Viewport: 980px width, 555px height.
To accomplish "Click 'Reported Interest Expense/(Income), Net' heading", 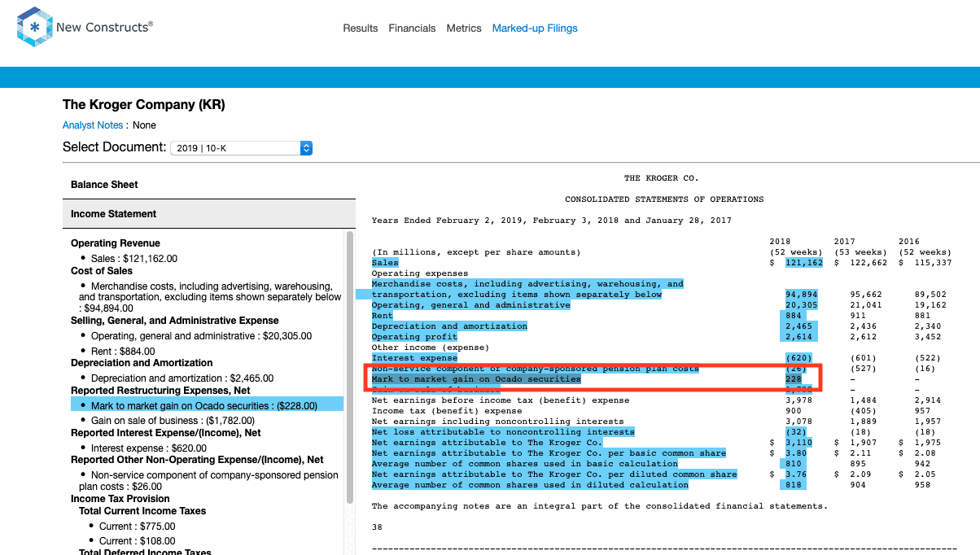I will click(x=166, y=433).
